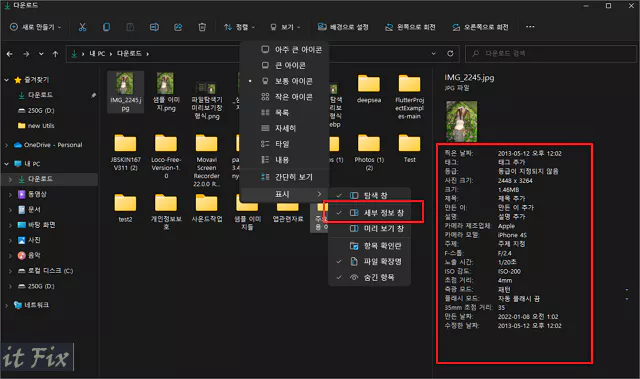
Task: Collapse the 내 PC tree node
Action: click(x=7, y=164)
